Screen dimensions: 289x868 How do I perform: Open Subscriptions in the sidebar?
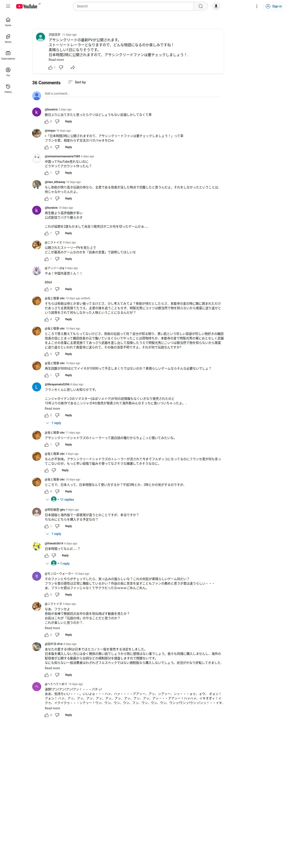coord(8,55)
